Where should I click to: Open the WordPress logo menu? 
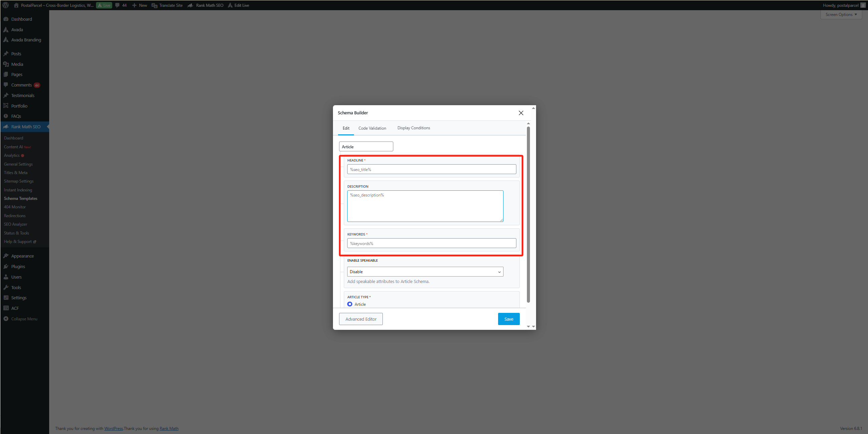(x=5, y=5)
